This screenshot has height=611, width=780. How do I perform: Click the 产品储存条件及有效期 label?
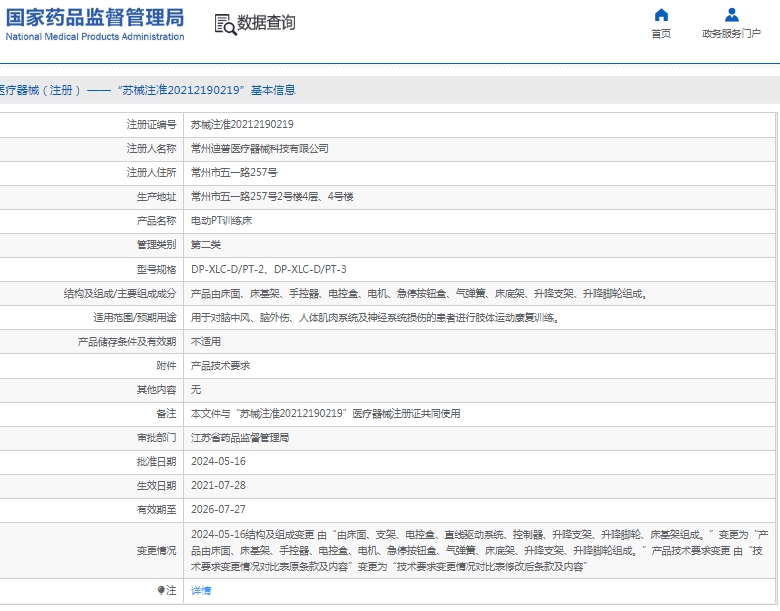click(x=127, y=341)
